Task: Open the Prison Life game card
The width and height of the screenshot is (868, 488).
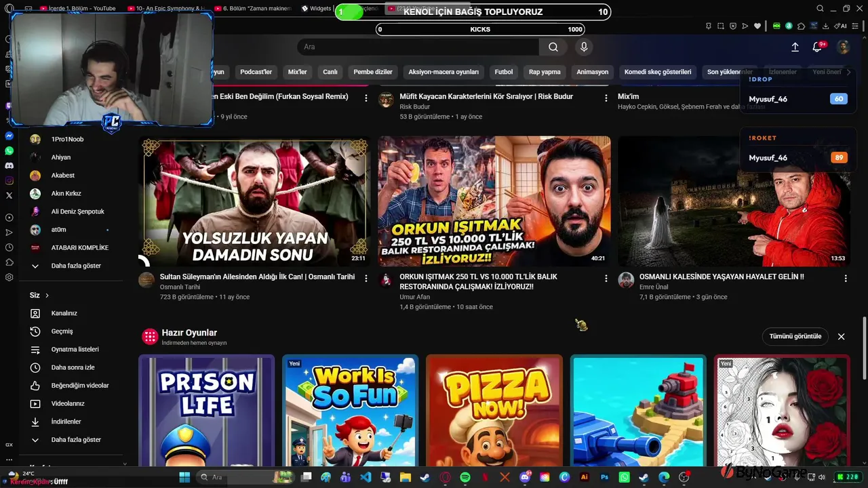Action: pos(207,410)
